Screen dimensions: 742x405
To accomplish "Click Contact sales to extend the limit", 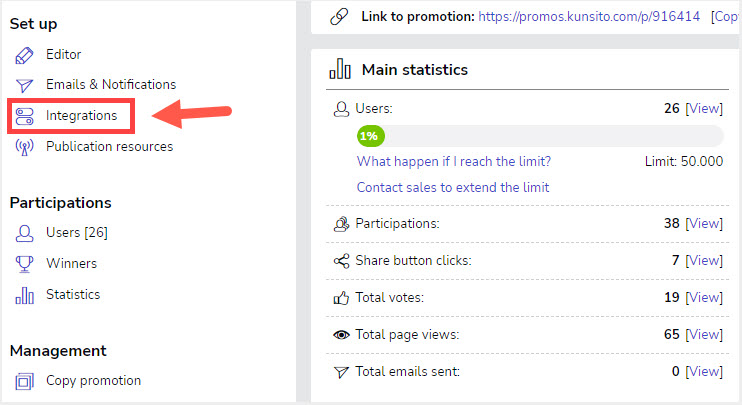I will [x=453, y=187].
